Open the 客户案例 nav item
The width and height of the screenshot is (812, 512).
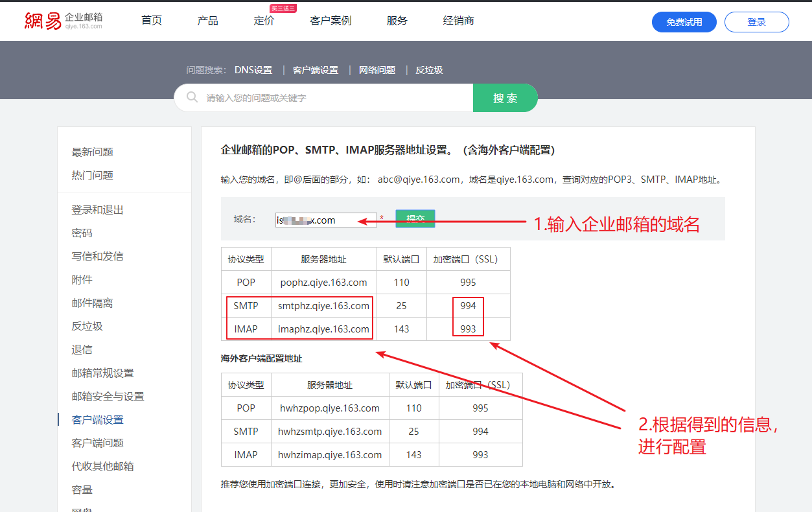pyautogui.click(x=331, y=21)
